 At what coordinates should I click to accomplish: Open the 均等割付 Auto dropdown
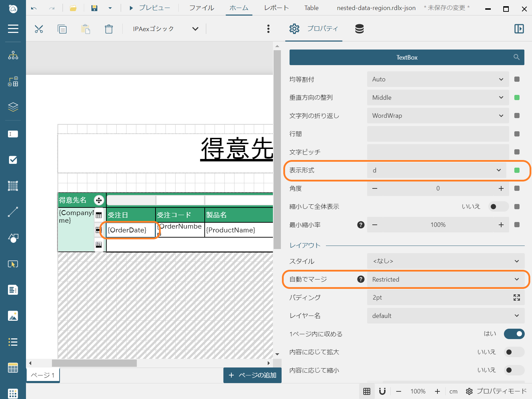coord(438,79)
